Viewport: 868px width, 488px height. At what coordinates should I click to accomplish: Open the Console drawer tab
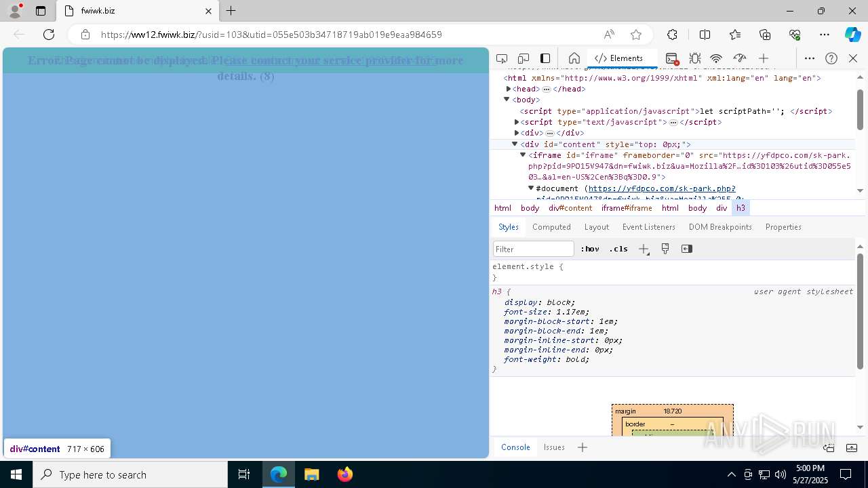515,447
